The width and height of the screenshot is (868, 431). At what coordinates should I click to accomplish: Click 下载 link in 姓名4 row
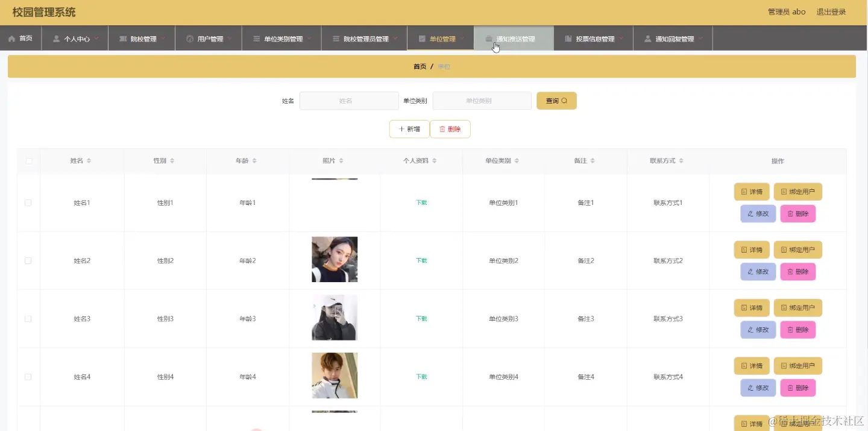[421, 377]
